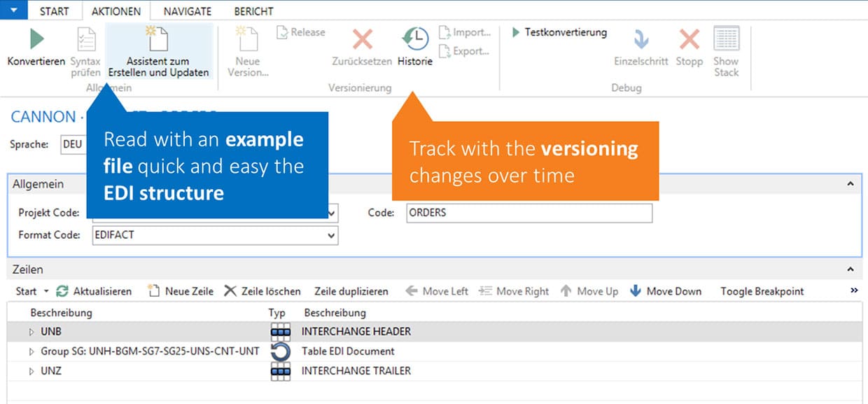Expand the UNZ tree row
The image size is (868, 404).
(31, 371)
